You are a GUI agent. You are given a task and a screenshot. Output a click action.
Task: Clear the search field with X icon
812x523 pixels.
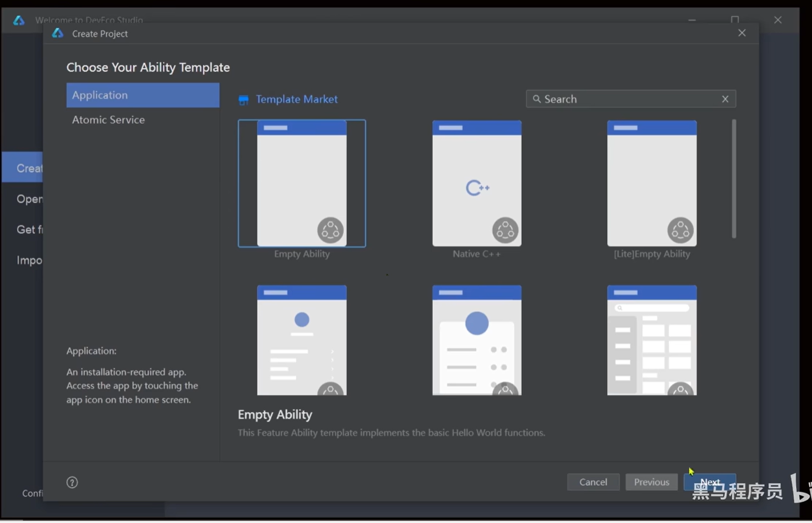[725, 99]
